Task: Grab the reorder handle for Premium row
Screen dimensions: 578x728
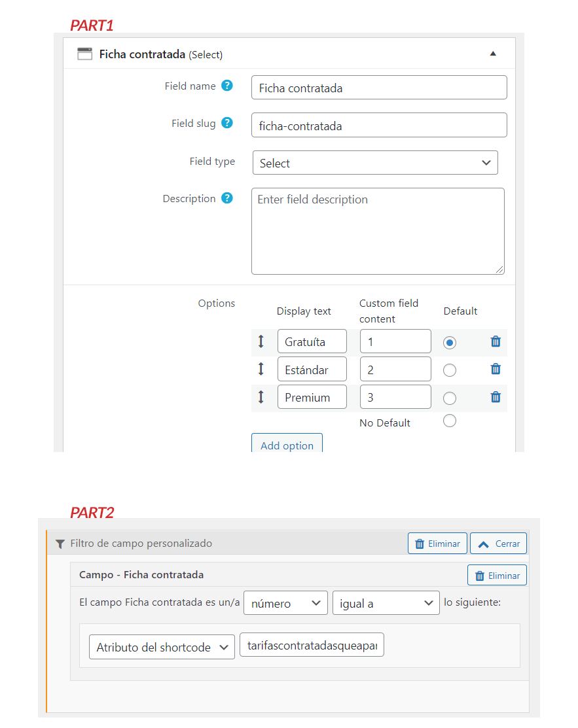Action: click(261, 396)
